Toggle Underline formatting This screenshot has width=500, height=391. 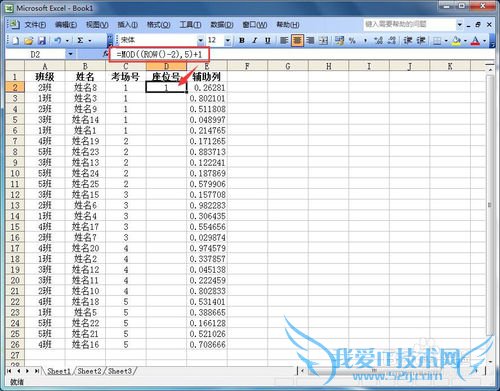[267, 41]
